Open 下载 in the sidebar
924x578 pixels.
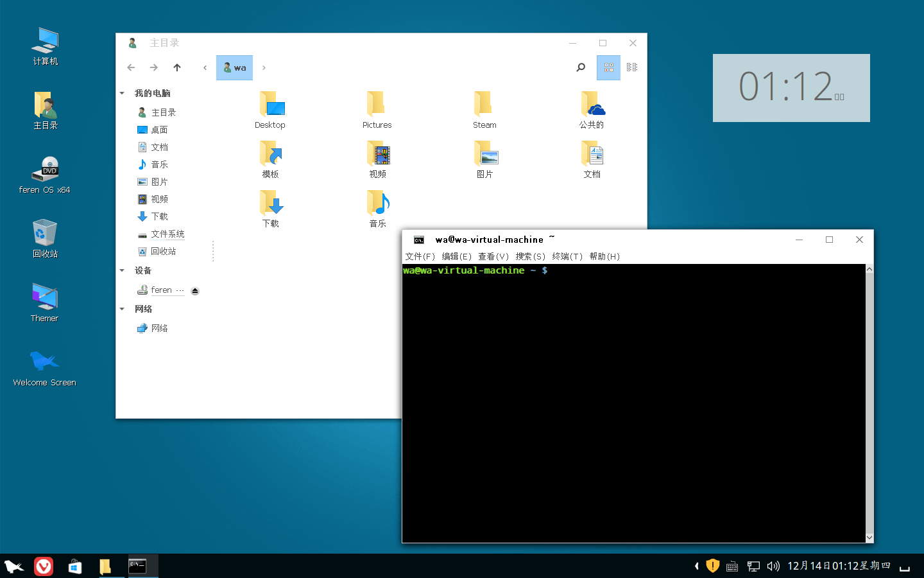(153, 216)
